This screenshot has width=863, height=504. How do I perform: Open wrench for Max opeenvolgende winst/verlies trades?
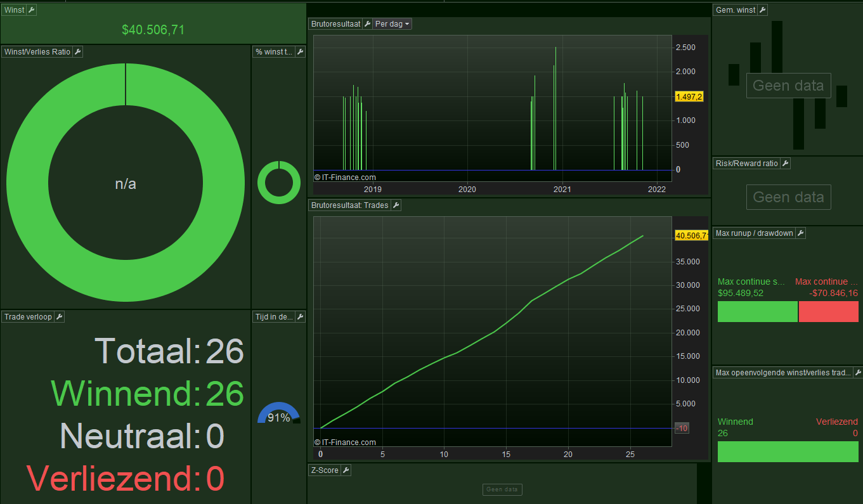(858, 373)
